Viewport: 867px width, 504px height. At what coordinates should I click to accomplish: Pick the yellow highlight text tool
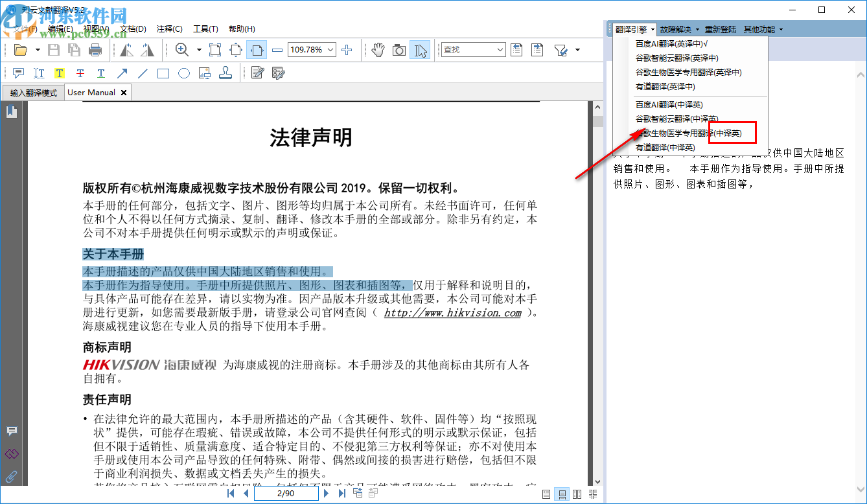(x=60, y=73)
